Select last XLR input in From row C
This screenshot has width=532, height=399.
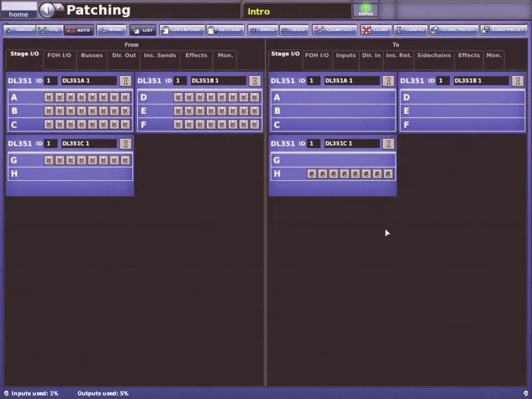(125, 124)
